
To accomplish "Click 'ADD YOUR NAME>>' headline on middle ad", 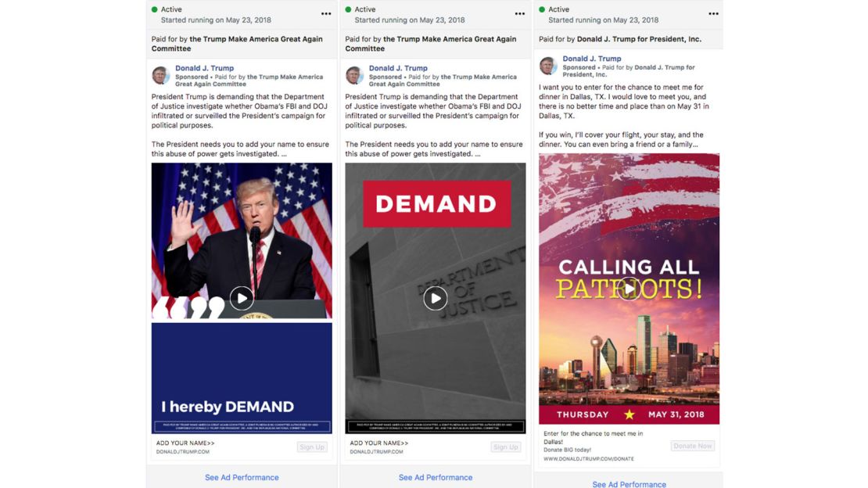I will (x=378, y=443).
